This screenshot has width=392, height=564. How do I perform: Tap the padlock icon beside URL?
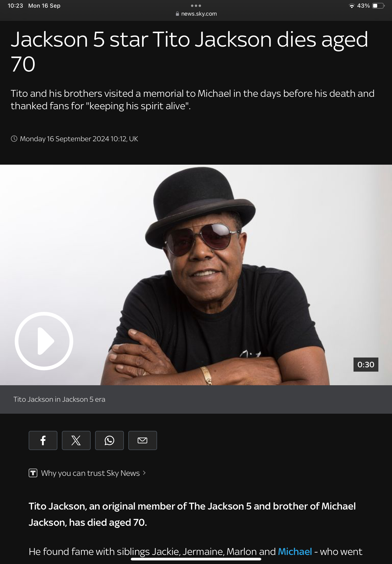point(177,14)
